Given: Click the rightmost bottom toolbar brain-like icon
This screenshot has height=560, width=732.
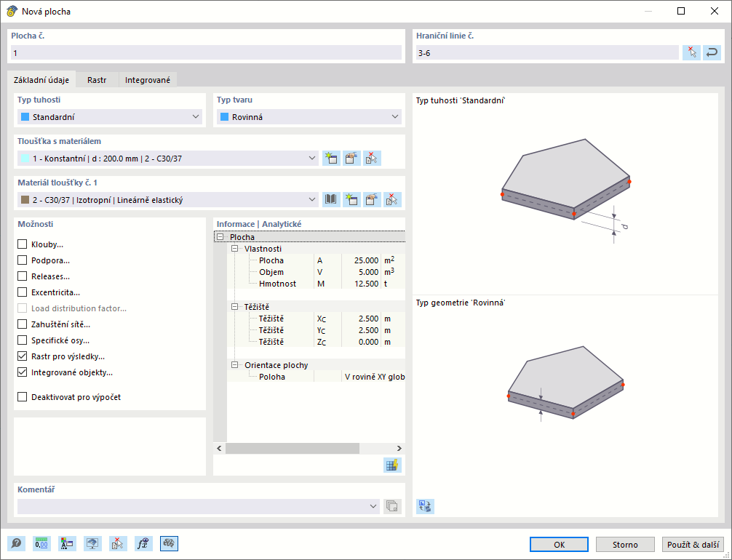Looking at the screenshot, I should coord(169,544).
